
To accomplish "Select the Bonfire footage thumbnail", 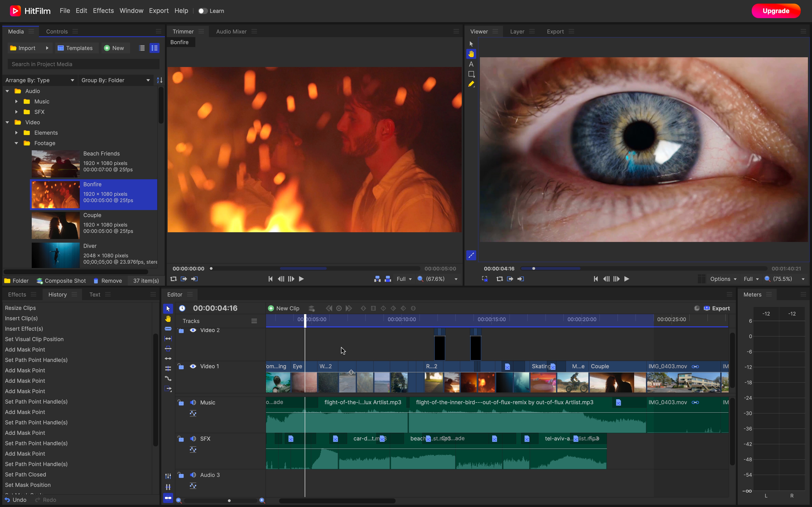I will 55,194.
